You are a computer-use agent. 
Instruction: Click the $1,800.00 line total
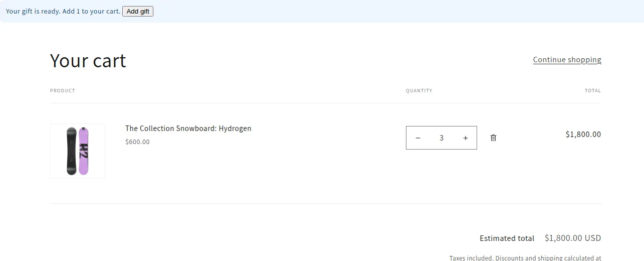[x=583, y=135]
